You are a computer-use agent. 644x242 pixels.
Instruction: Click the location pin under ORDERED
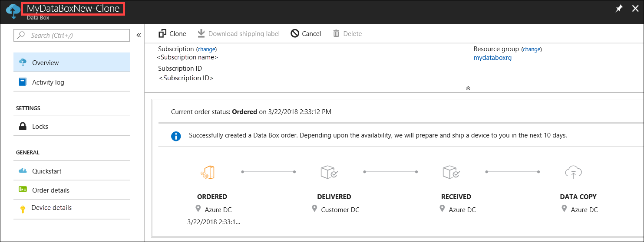point(198,209)
